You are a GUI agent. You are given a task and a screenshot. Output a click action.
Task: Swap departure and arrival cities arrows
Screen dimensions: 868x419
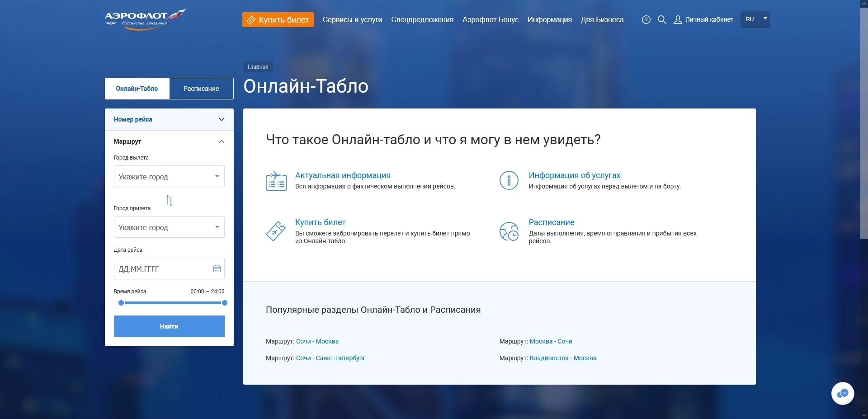(x=169, y=200)
